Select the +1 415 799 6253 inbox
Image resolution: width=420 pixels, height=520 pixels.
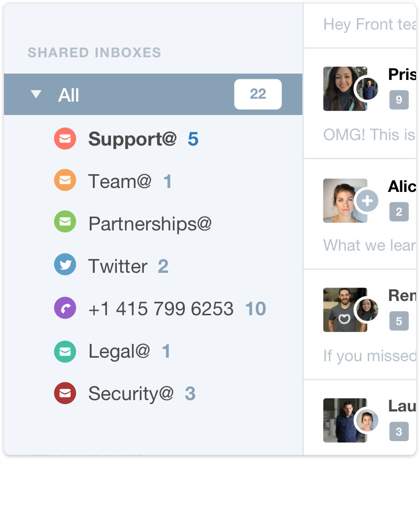pyautogui.click(x=161, y=309)
